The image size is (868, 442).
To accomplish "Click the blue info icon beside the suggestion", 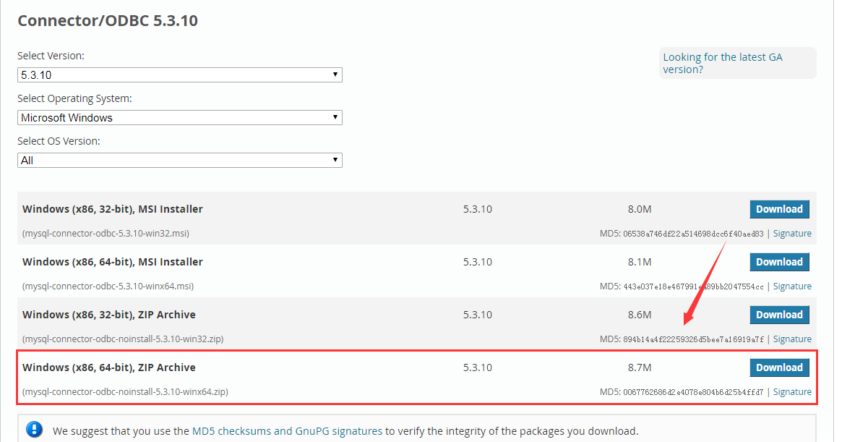I will pyautogui.click(x=34, y=430).
